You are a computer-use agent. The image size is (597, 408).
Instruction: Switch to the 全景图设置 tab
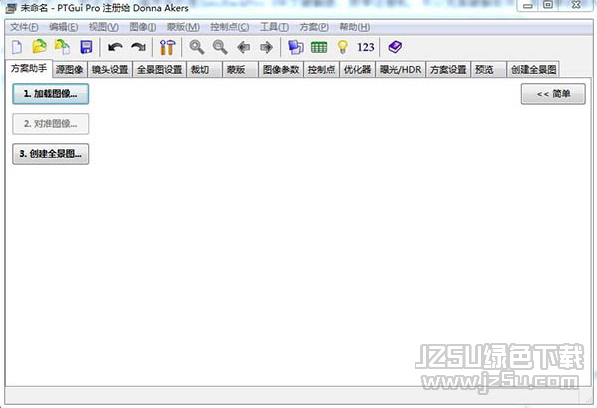click(160, 70)
